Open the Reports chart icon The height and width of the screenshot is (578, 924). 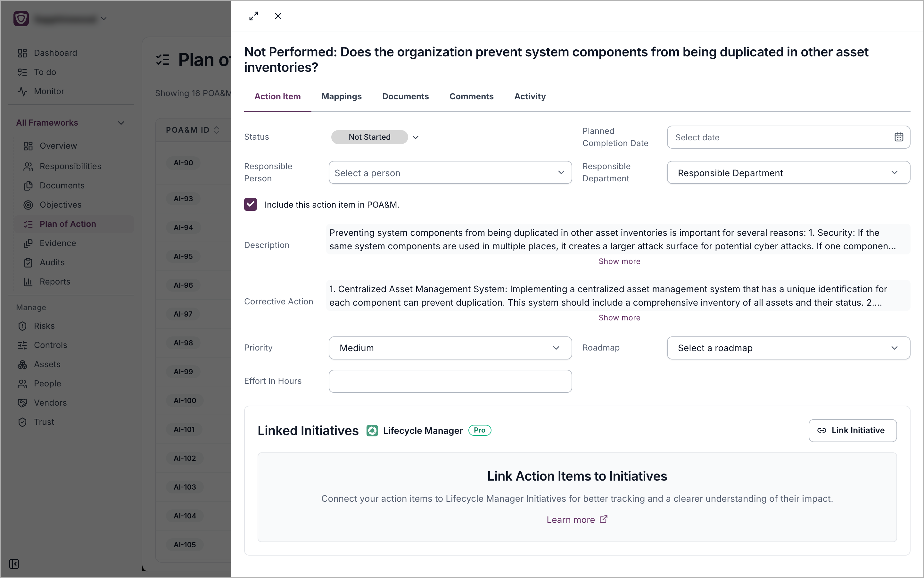pyautogui.click(x=28, y=282)
